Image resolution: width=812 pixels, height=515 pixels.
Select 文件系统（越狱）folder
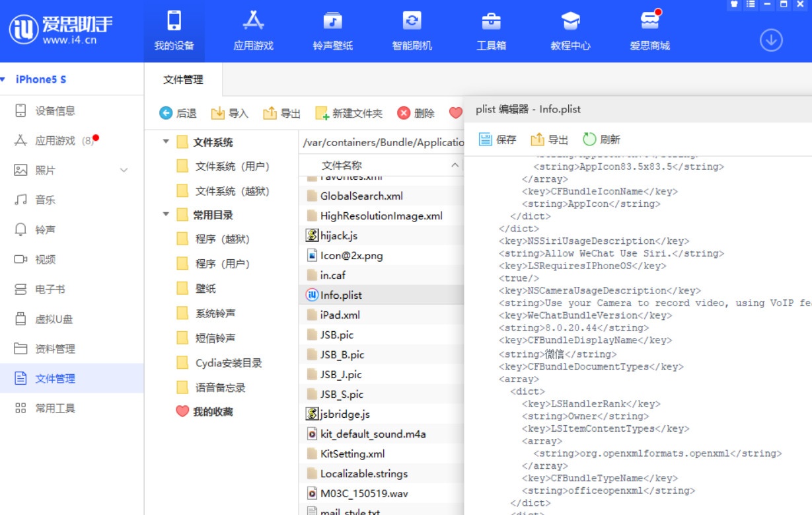click(225, 191)
